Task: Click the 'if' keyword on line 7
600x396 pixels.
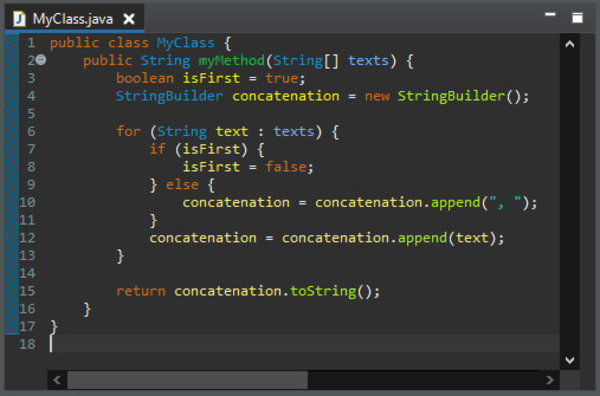Action: (x=157, y=149)
